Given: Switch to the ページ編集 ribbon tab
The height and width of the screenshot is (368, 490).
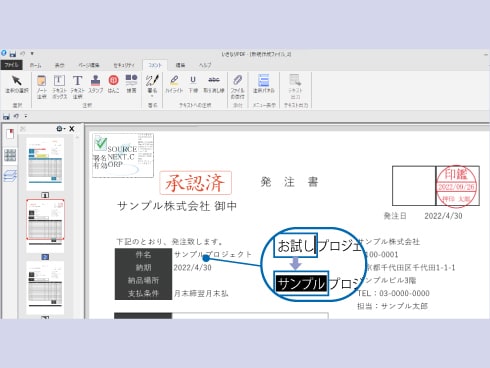Looking at the screenshot, I should click(89, 65).
